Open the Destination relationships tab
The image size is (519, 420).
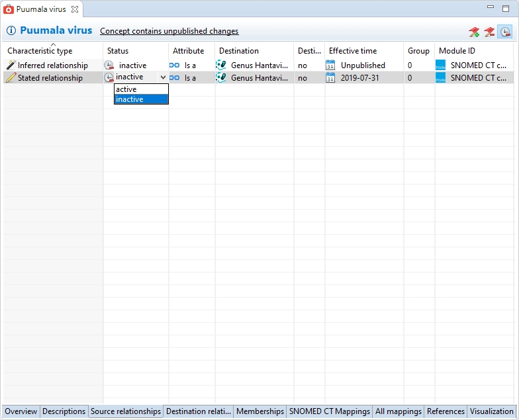click(x=199, y=411)
